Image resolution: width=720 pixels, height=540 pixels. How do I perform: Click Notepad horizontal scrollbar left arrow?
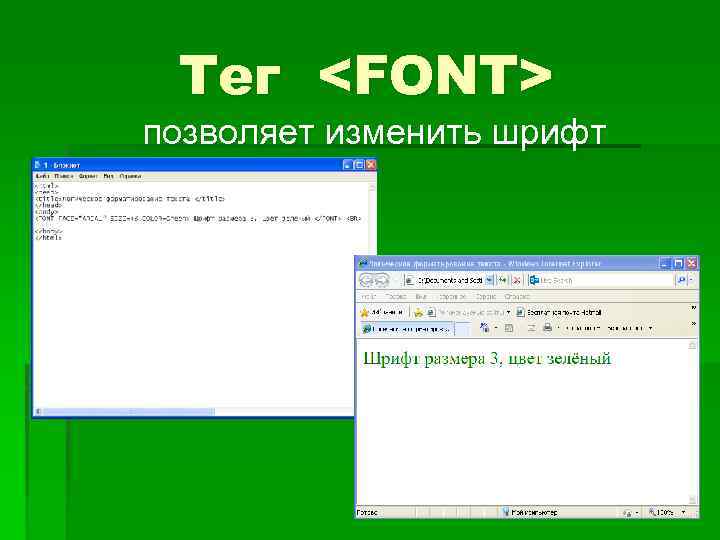coord(39,411)
